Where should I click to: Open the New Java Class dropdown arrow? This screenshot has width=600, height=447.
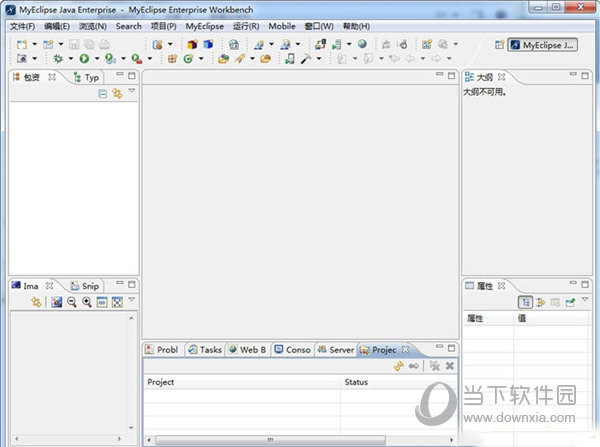point(201,59)
